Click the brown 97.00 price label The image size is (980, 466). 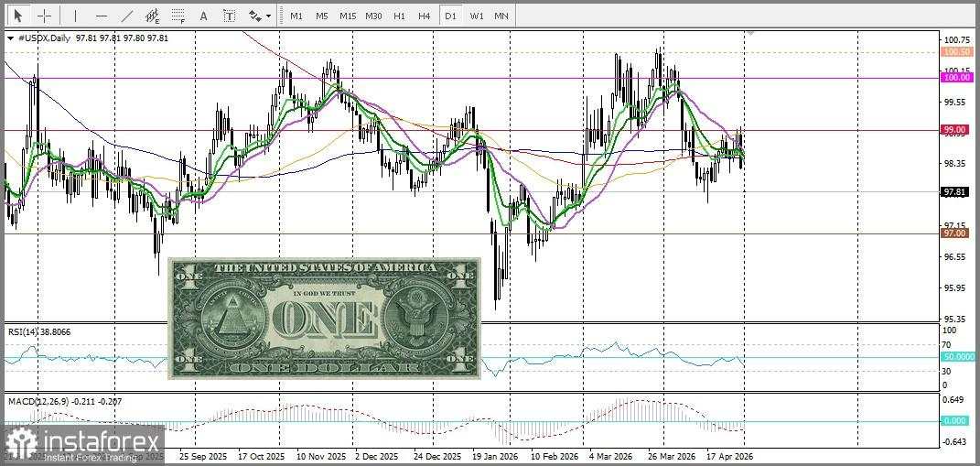tap(955, 233)
